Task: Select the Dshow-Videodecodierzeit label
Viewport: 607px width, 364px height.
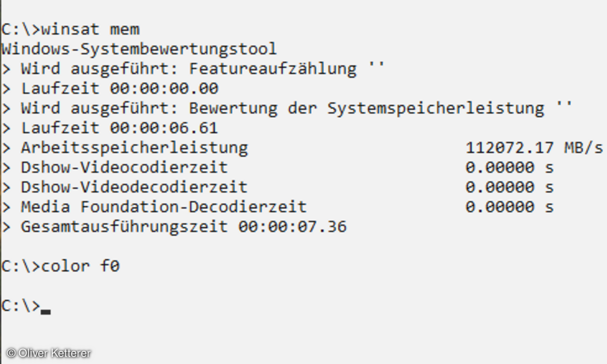Action: [x=134, y=187]
